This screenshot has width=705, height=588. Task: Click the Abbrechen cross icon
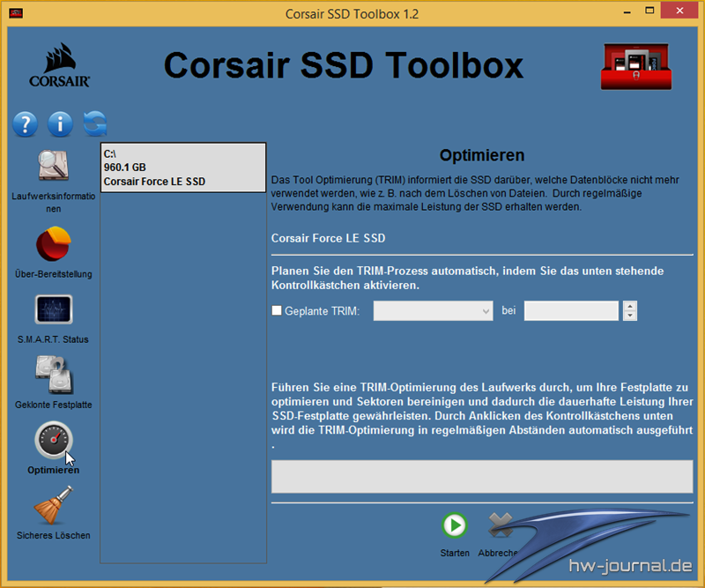500,525
